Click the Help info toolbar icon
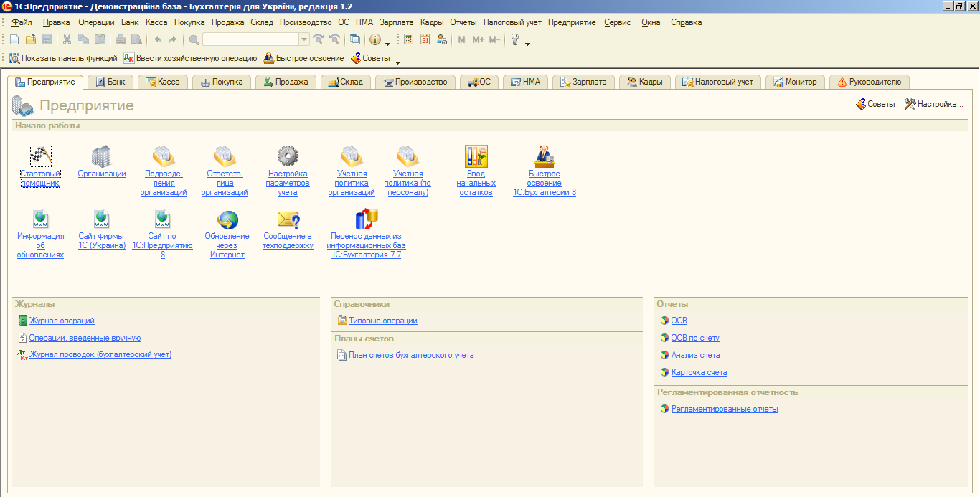The height and width of the screenshot is (497, 980). click(x=375, y=39)
